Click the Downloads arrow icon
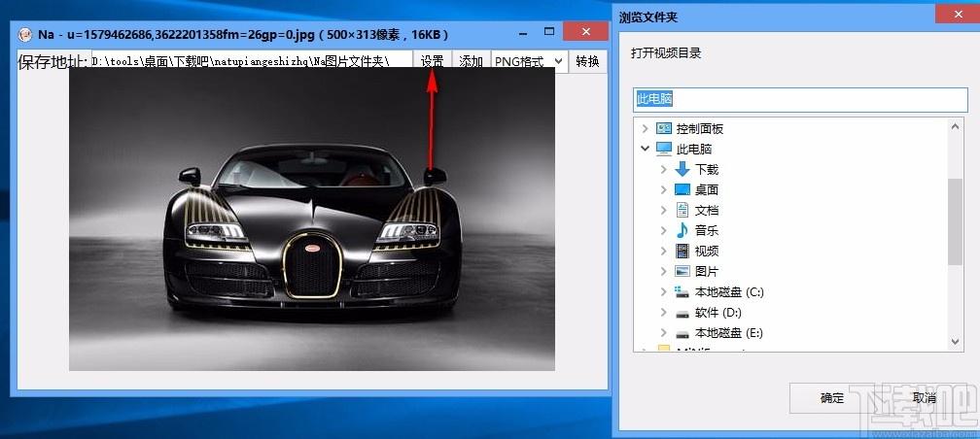 coord(682,169)
